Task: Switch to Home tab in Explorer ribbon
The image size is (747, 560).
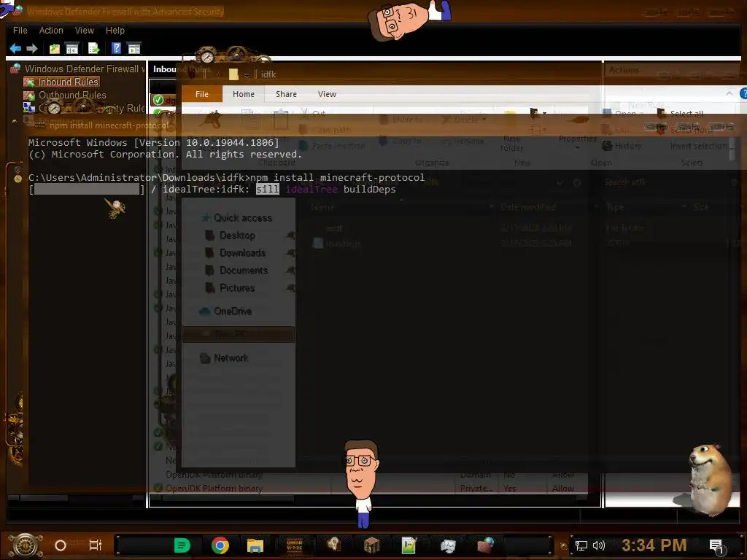Action: pyautogui.click(x=244, y=94)
